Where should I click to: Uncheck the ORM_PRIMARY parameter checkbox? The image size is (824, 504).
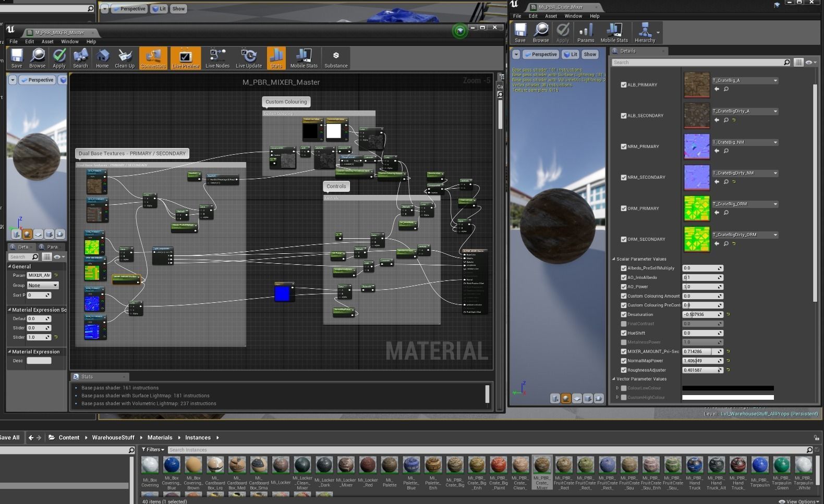pos(624,208)
